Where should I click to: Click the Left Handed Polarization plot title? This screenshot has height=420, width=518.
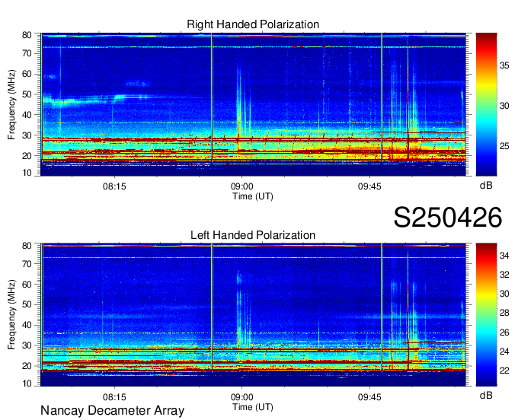253,235
